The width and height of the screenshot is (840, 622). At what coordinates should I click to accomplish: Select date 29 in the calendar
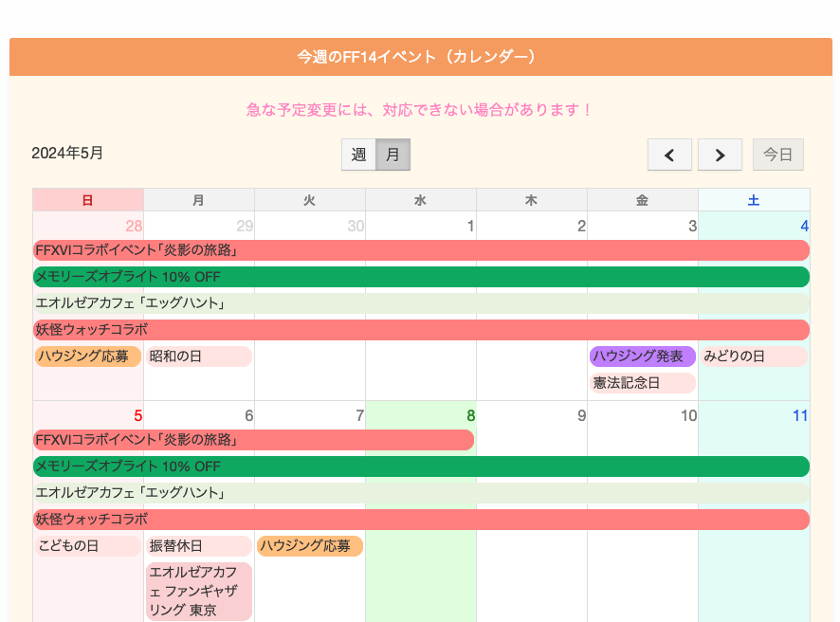click(245, 226)
